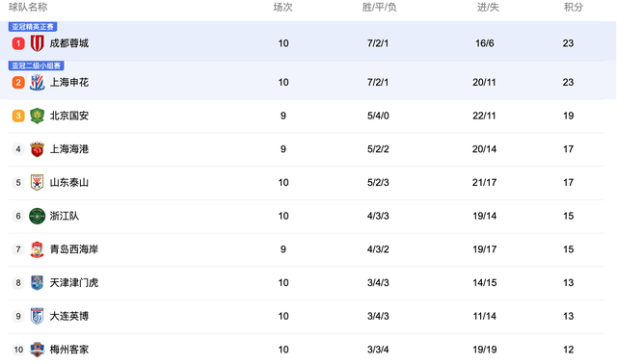Open the 北京国安 green badge icon
Screen dimensions: 617x364
37,116
